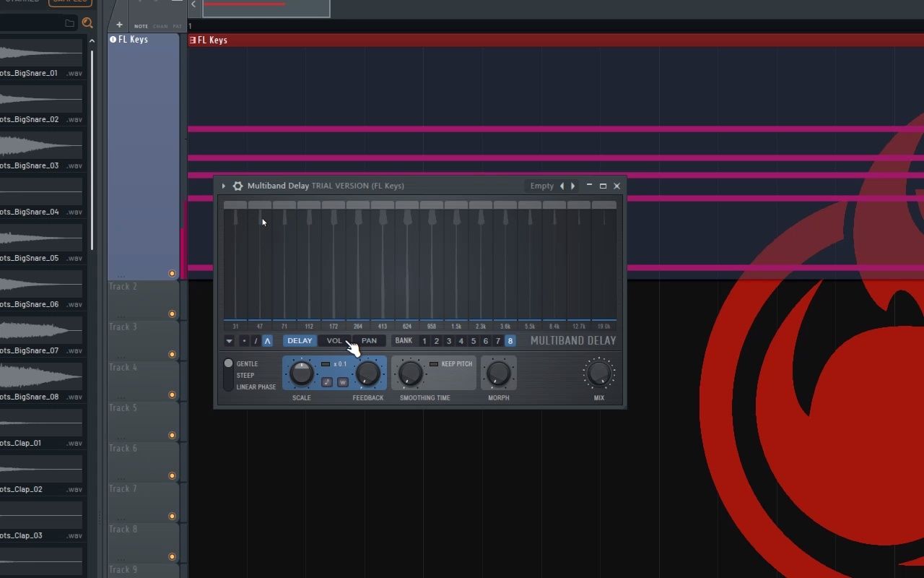Click the browser search magnifier icon
The height and width of the screenshot is (578, 924).
tap(87, 23)
